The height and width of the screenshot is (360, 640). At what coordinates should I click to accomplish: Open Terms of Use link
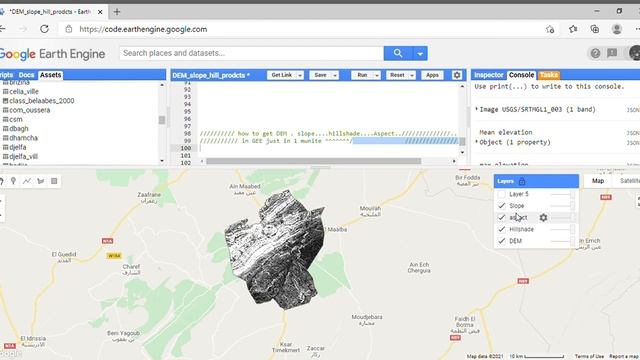coord(589,356)
